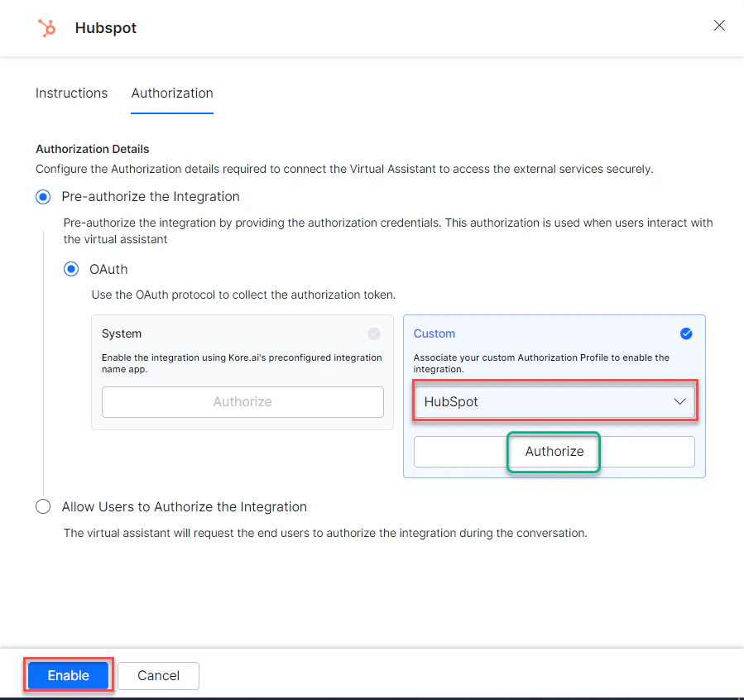This screenshot has width=744, height=700.
Task: Close the Hubspot integration dialog
Action: pos(719,26)
